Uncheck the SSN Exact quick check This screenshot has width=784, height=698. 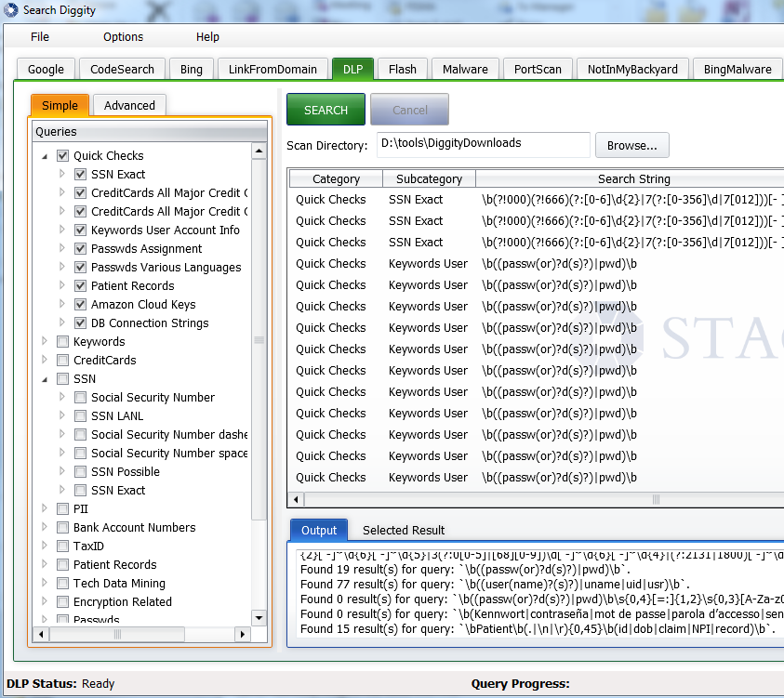click(80, 175)
